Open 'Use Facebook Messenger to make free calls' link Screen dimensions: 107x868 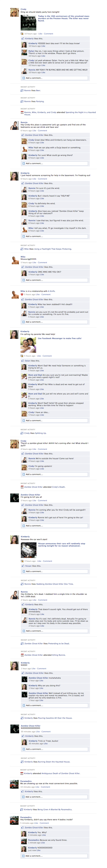pyautogui.click(x=59, y=338)
